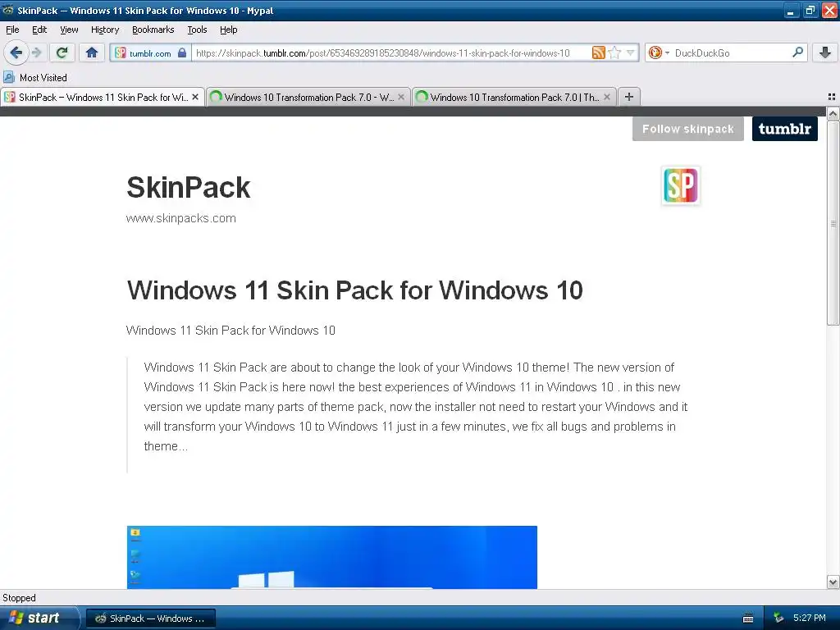
Task: Click the Stopped status bar text
Action: [20, 598]
